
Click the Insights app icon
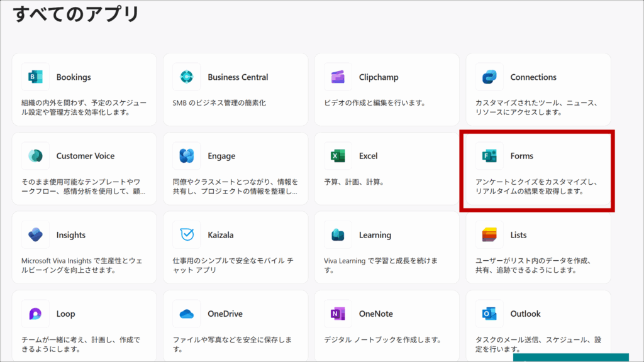pyautogui.click(x=35, y=235)
